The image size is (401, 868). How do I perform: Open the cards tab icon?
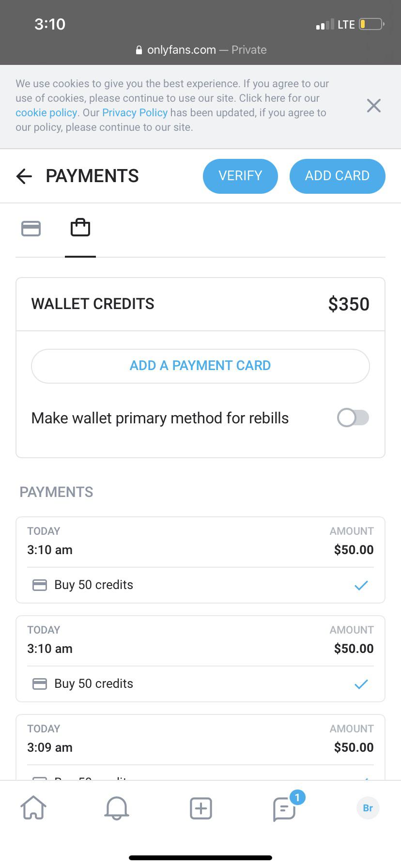pyautogui.click(x=31, y=228)
